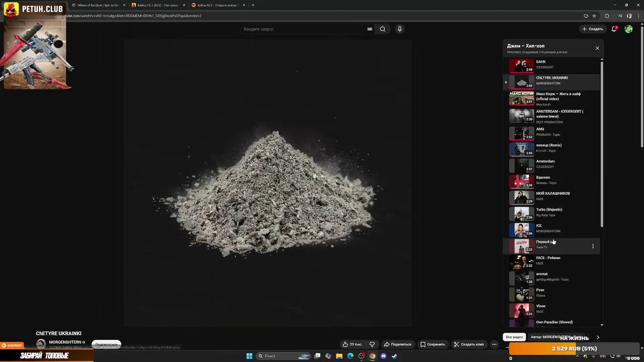This screenshot has height=362, width=644.
Task: Switch to Кейсы КС2 - Открыть кейсы tab
Action: point(217,5)
